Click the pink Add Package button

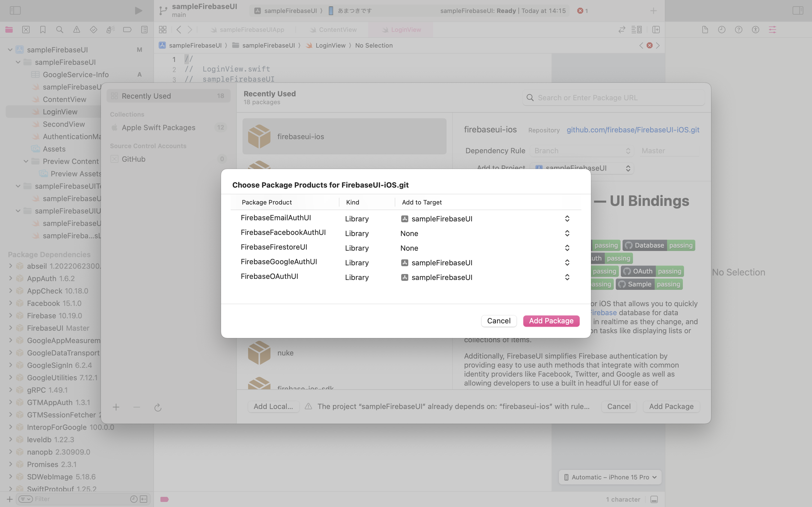point(551,321)
